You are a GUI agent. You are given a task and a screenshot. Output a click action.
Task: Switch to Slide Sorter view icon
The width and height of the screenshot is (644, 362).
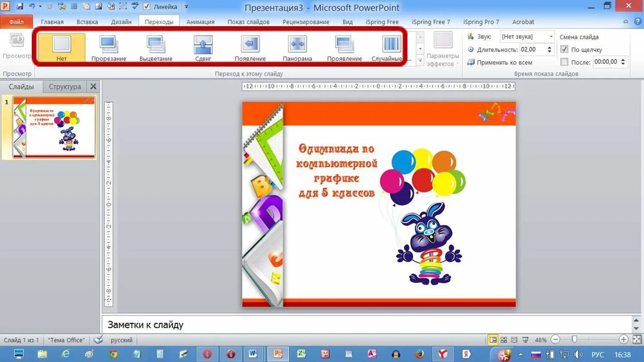(x=504, y=340)
